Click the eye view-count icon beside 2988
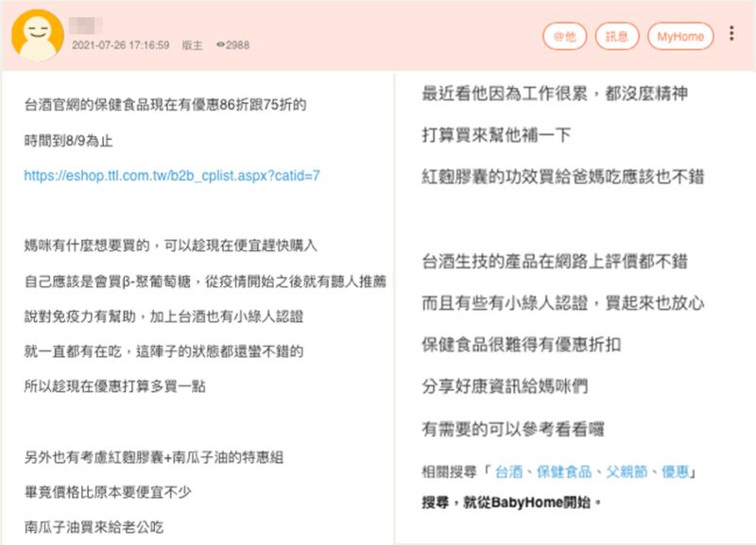Viewport: 756px width, 545px height. (x=221, y=44)
